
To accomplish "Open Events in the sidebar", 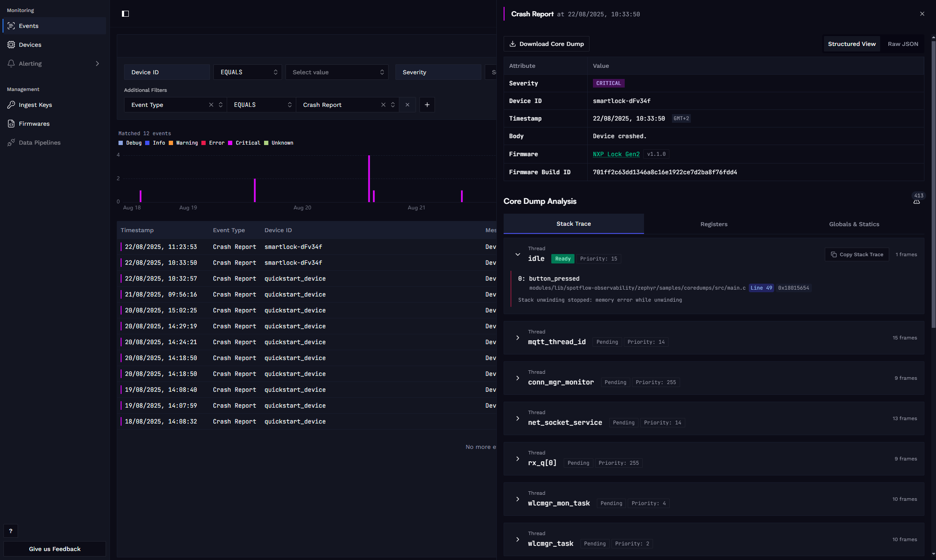I will coord(55,26).
